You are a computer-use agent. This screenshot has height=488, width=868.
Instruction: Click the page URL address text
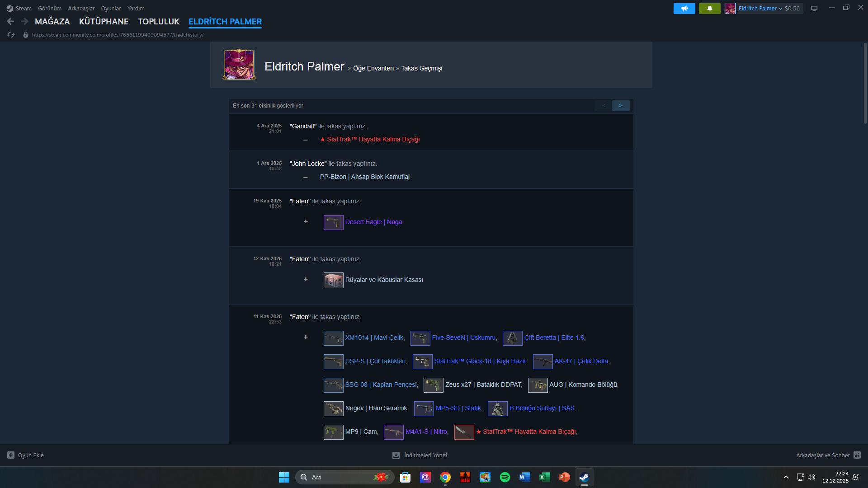coord(118,35)
